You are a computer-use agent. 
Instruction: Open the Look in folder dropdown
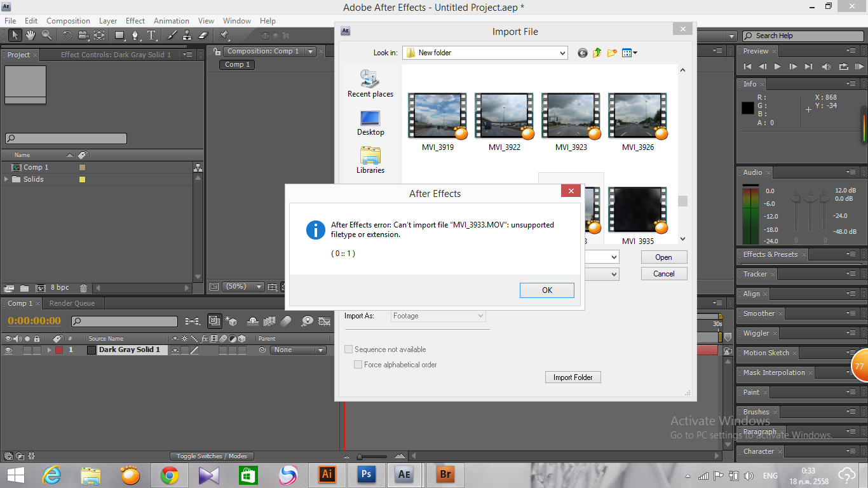562,53
